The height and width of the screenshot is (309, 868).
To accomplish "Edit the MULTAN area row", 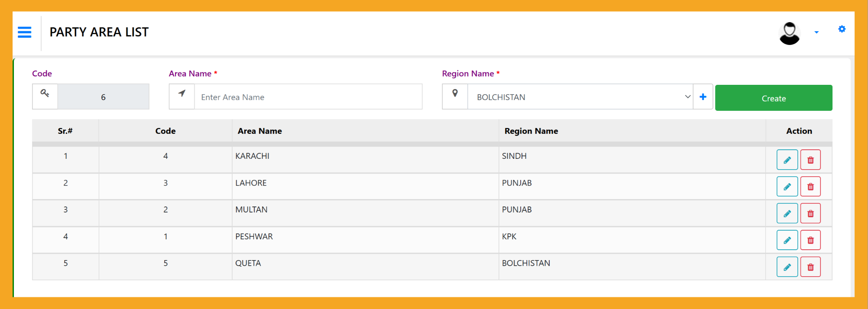I will click(787, 214).
